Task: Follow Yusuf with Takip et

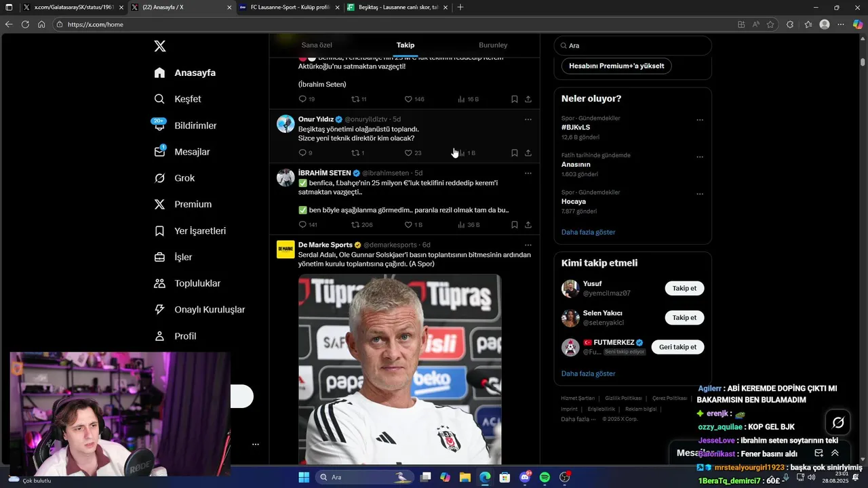Action: 684,288
